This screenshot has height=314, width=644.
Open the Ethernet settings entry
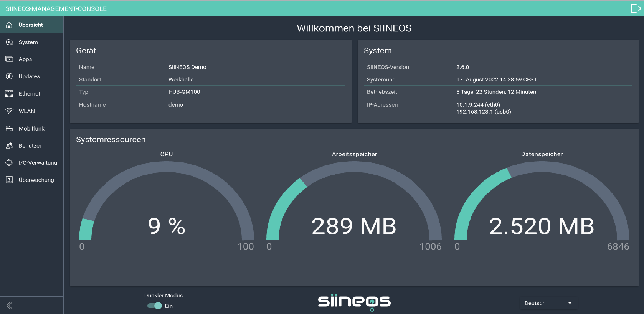coord(32,94)
